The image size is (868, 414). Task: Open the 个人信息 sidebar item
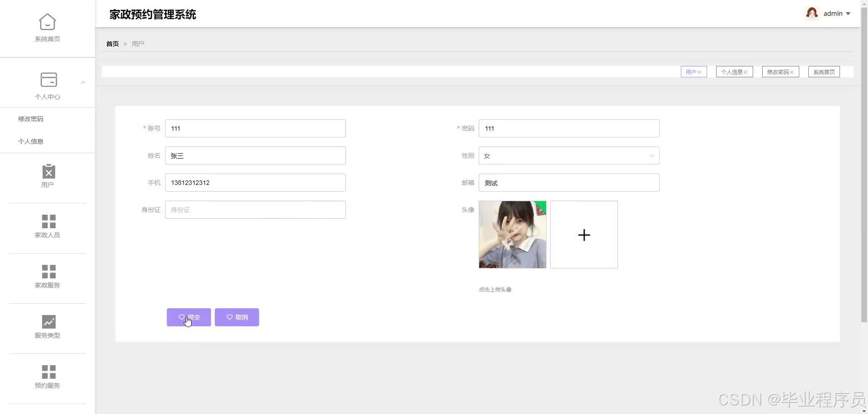(31, 141)
